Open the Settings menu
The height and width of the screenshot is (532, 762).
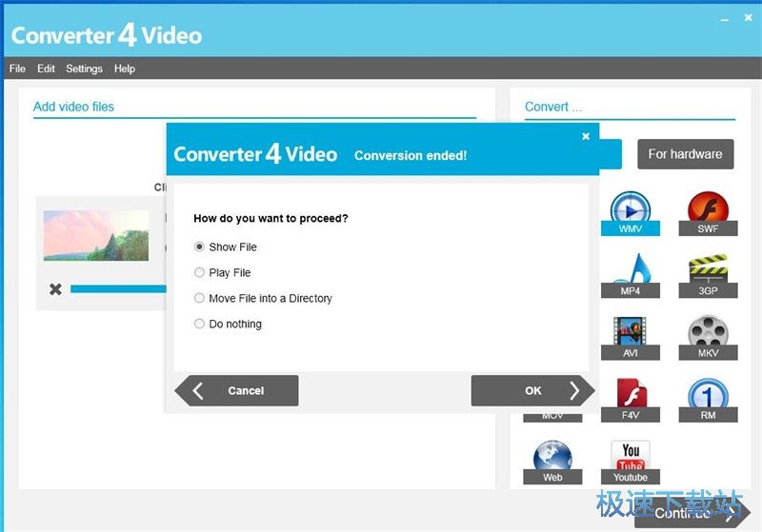pos(84,69)
